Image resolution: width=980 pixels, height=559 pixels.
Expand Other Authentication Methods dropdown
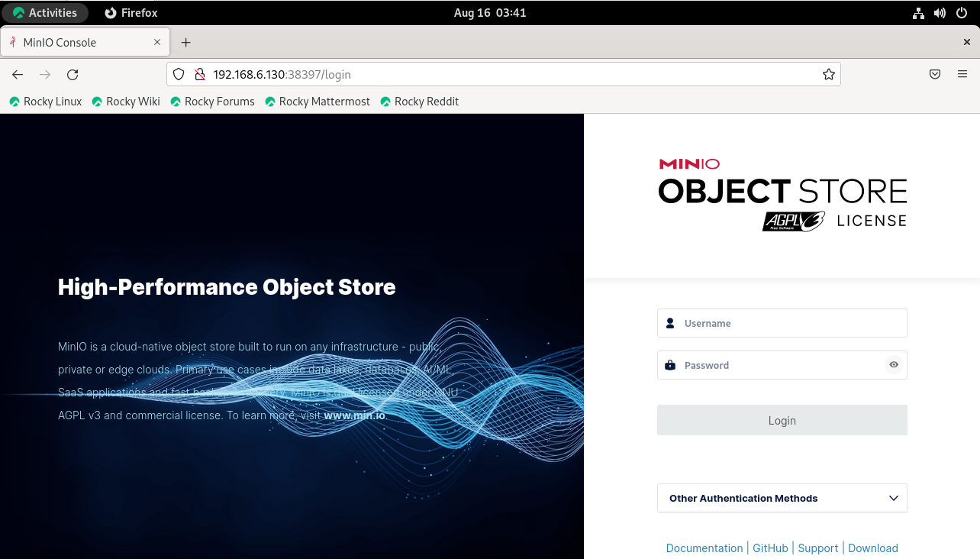pyautogui.click(x=782, y=498)
